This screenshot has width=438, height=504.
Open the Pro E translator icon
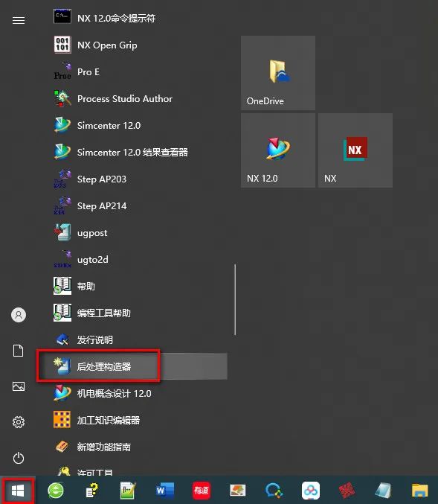pos(62,71)
